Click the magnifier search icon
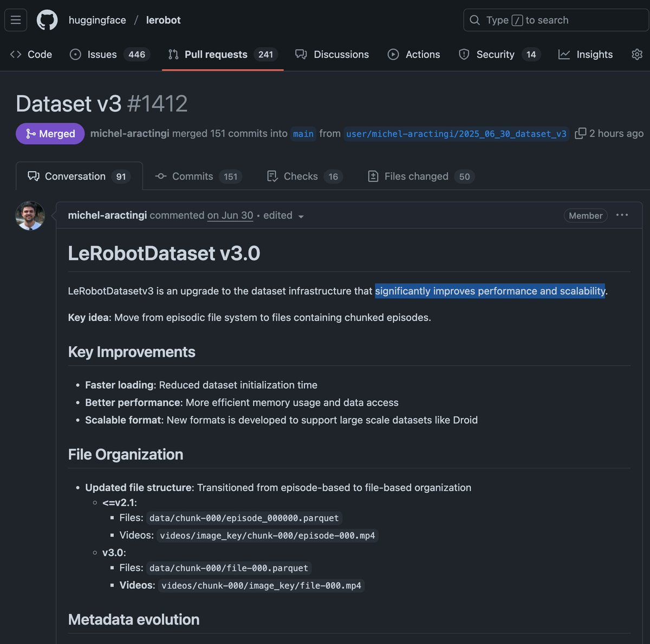Screen dimensions: 650x644 coord(474,20)
